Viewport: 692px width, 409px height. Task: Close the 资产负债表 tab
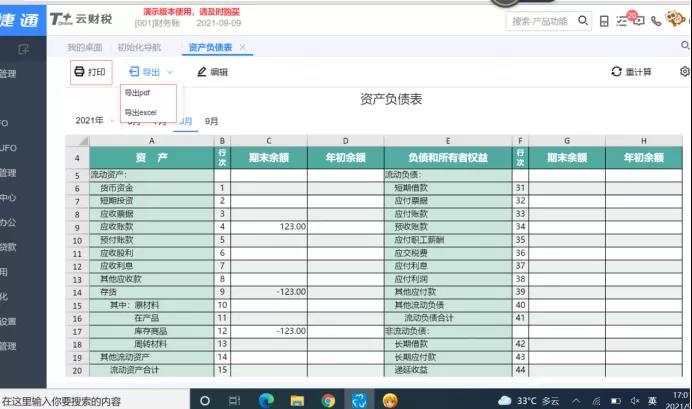[242, 47]
